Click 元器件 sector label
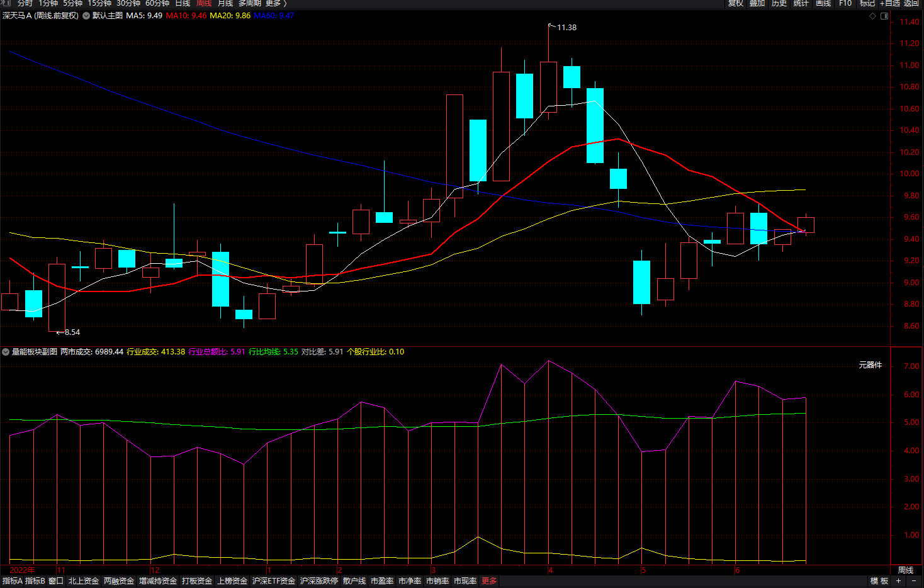The image size is (924, 588). [870, 365]
